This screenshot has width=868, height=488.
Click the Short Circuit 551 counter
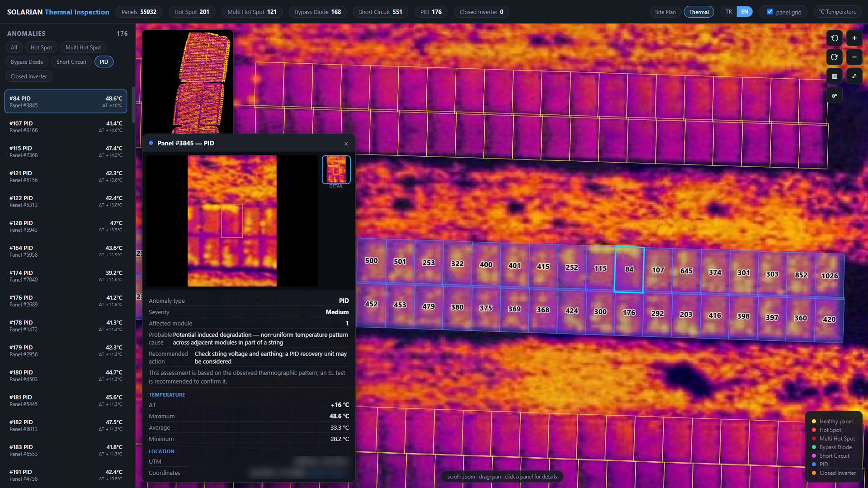(x=380, y=12)
